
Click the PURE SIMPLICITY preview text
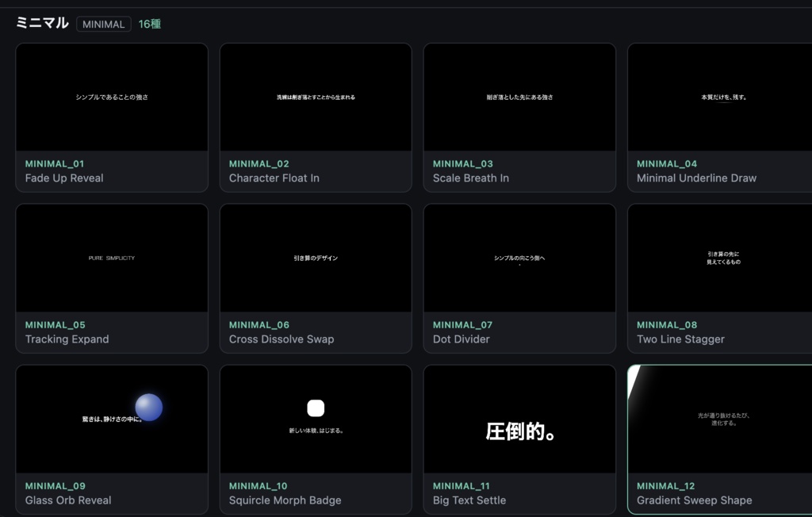pos(111,258)
